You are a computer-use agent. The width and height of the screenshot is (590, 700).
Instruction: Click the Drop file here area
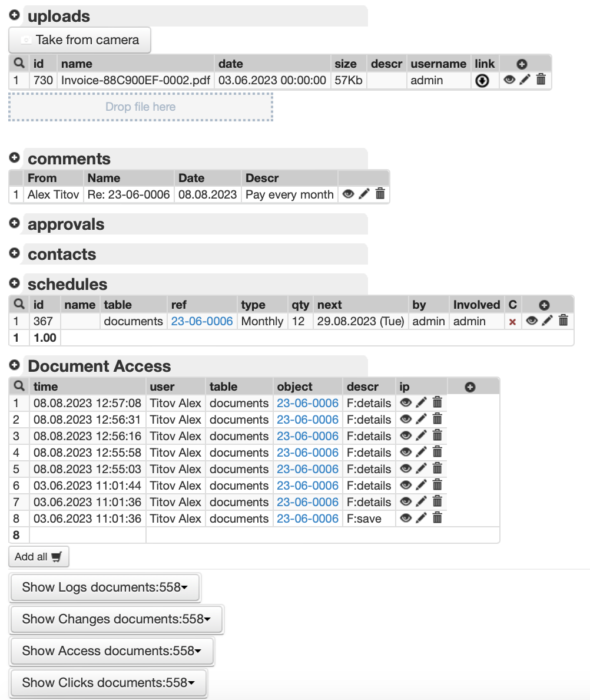click(141, 107)
